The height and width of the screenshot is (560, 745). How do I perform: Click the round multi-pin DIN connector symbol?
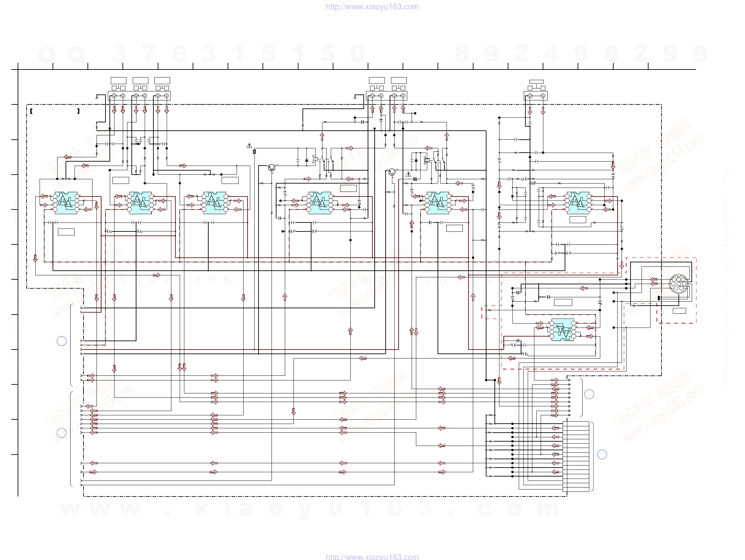click(x=678, y=284)
